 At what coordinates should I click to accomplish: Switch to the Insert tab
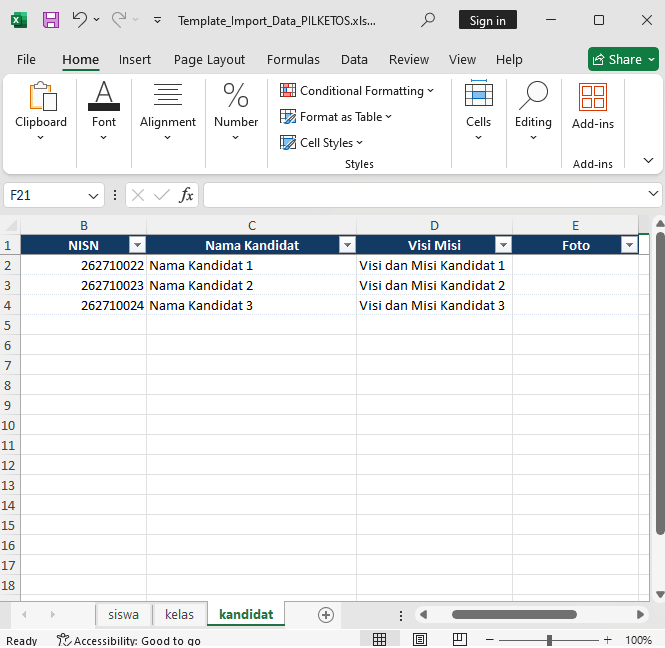pyautogui.click(x=134, y=59)
